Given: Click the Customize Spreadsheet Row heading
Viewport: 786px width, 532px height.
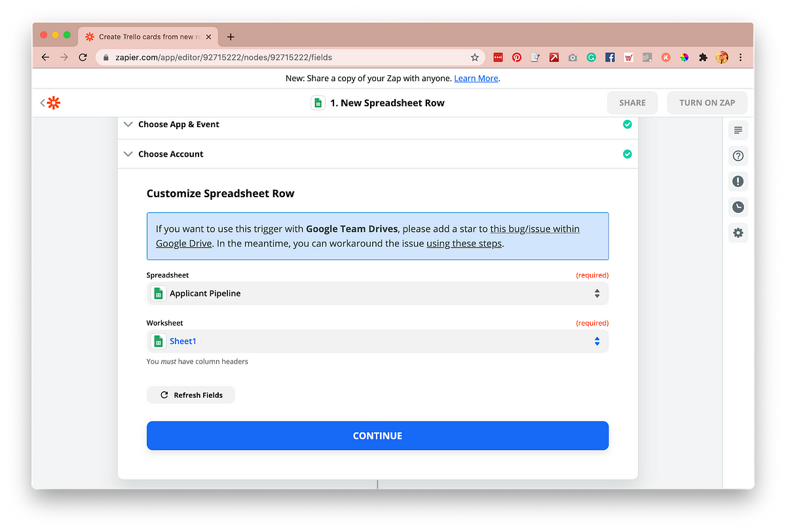Looking at the screenshot, I should [x=221, y=194].
